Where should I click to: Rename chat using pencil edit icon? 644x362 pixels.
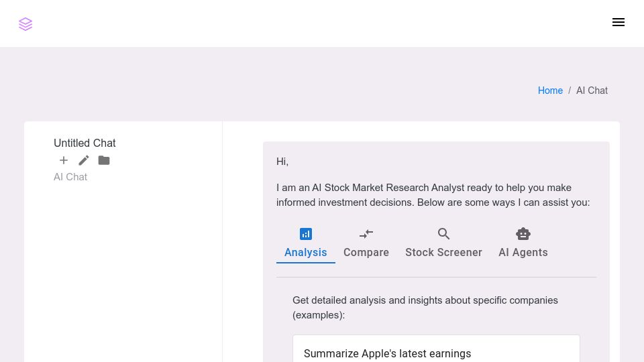point(84,160)
